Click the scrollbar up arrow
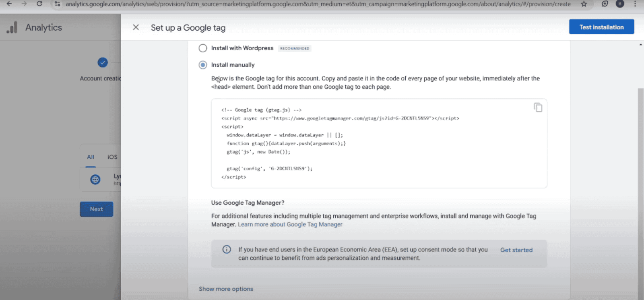Screen dimensions: 644x300 (x=641, y=45)
